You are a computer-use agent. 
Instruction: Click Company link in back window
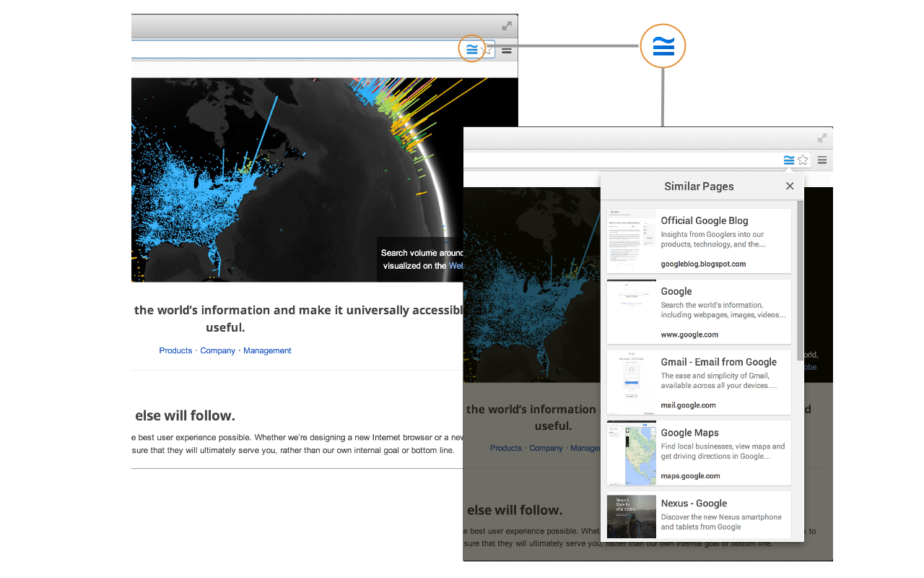(217, 351)
